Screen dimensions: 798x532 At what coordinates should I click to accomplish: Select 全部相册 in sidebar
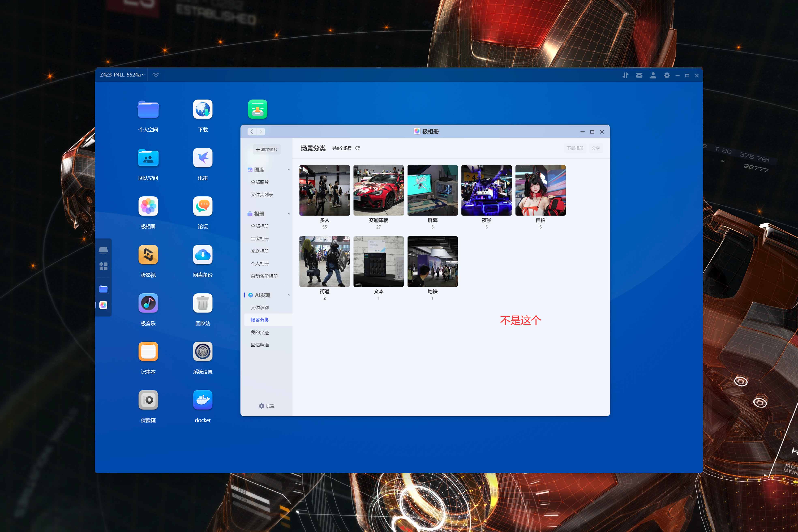[260, 226]
